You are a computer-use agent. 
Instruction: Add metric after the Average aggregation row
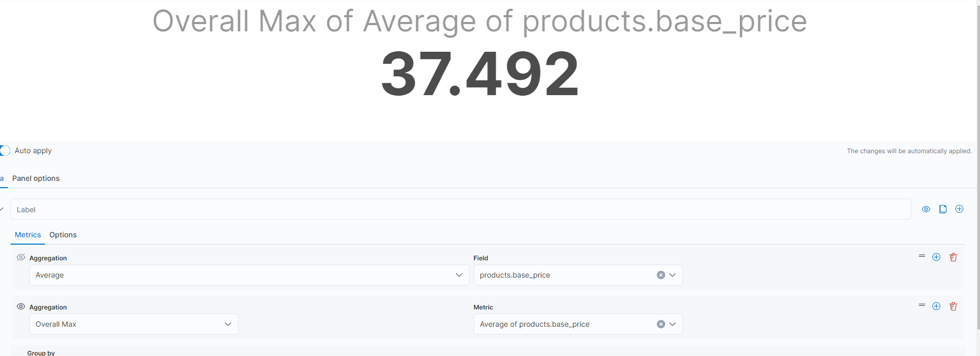click(937, 257)
